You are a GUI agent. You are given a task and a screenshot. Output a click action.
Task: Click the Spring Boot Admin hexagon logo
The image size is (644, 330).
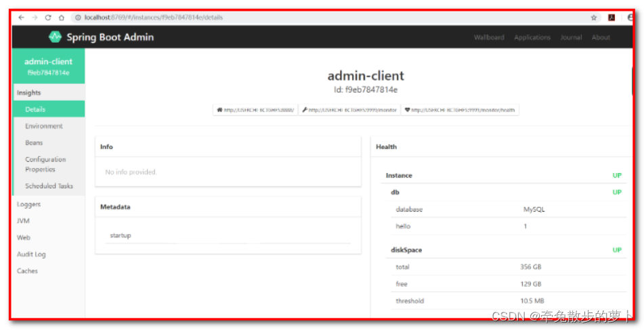pyautogui.click(x=55, y=37)
